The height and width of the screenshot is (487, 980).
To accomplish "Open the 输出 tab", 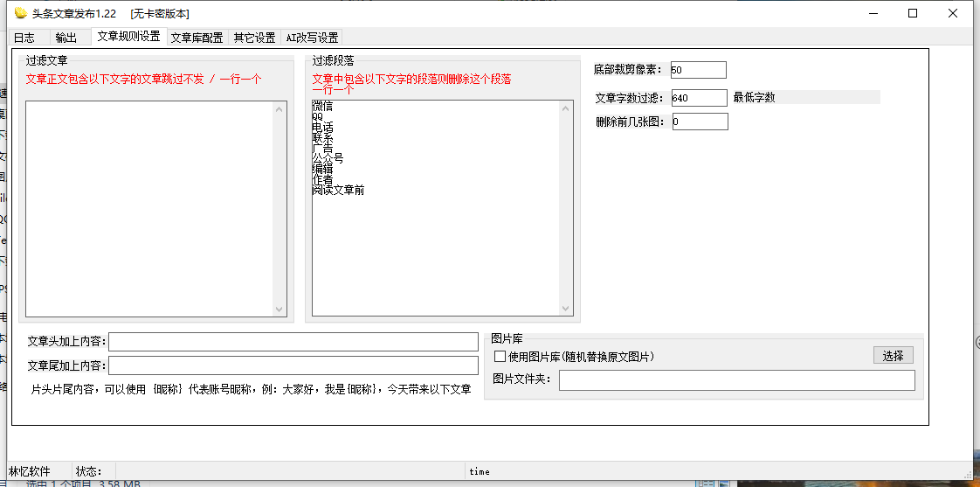I will (x=66, y=38).
